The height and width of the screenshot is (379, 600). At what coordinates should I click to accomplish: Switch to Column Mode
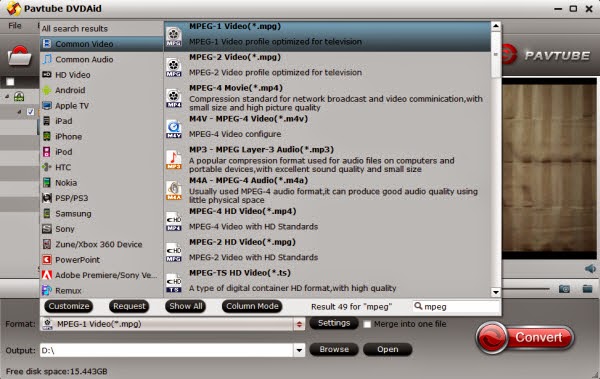[252, 306]
